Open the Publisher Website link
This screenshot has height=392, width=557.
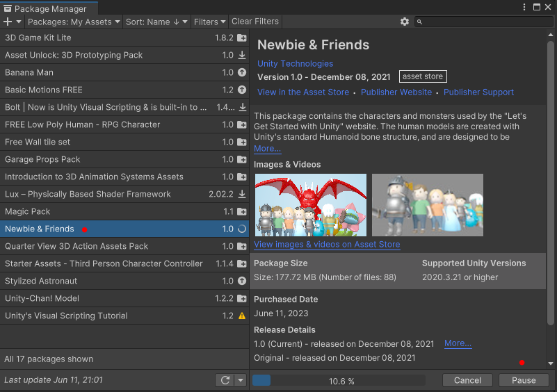pos(396,92)
